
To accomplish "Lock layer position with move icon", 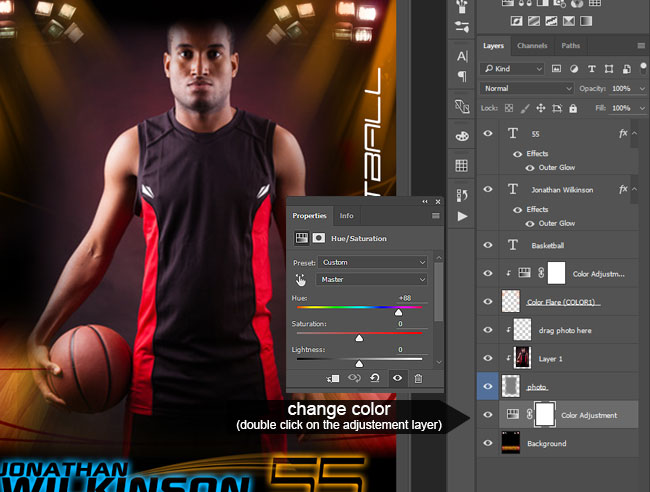I will [x=541, y=108].
